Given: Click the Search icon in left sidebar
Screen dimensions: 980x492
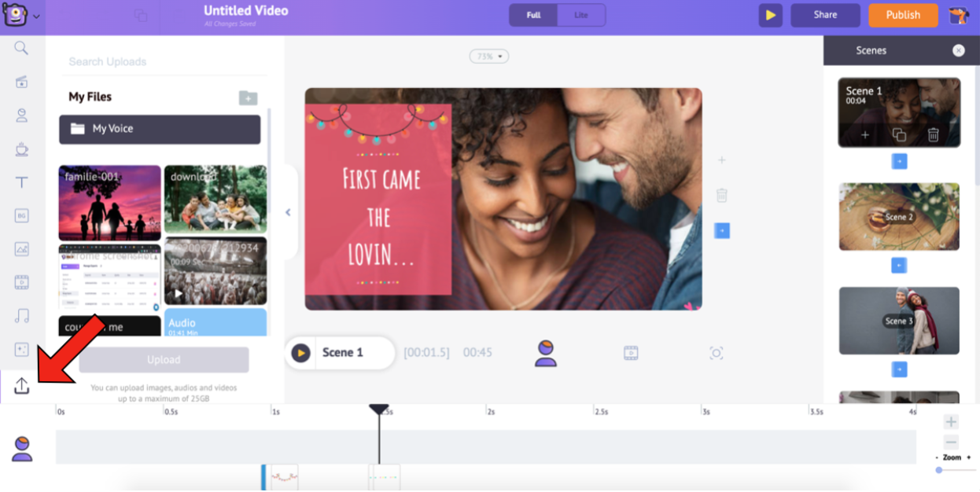Looking at the screenshot, I should (x=21, y=49).
